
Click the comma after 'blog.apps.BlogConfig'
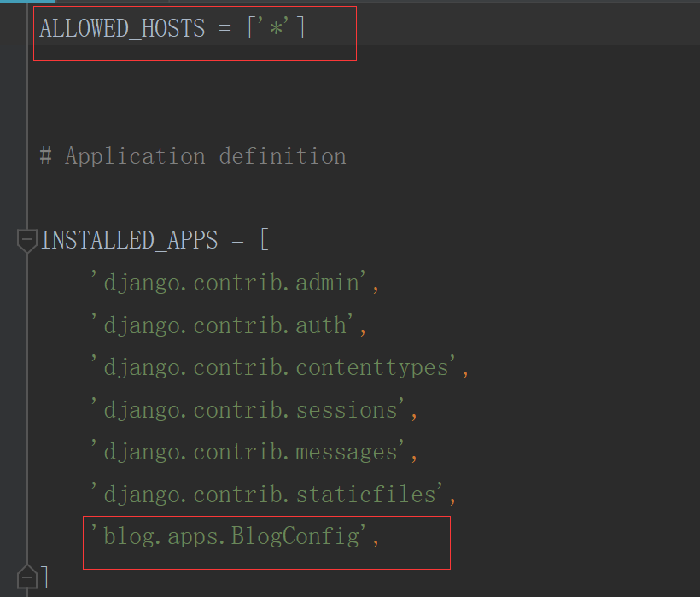coord(374,540)
